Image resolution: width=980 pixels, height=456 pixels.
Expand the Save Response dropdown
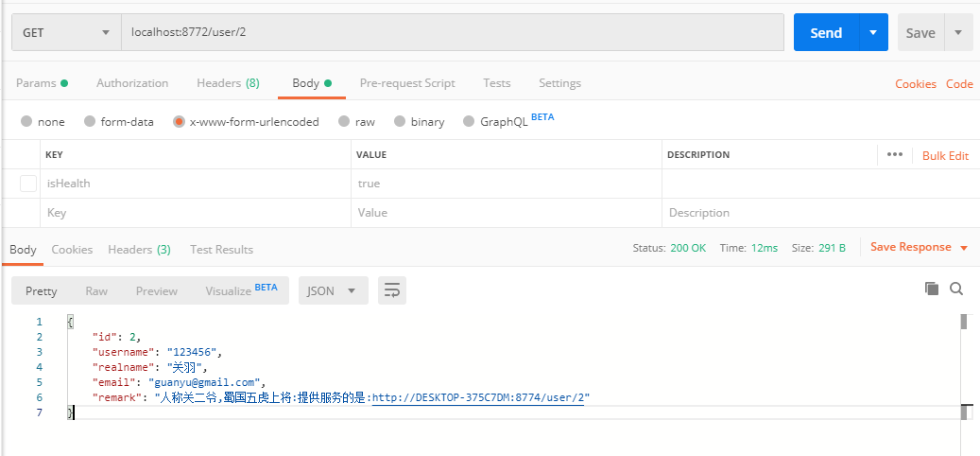coord(964,248)
